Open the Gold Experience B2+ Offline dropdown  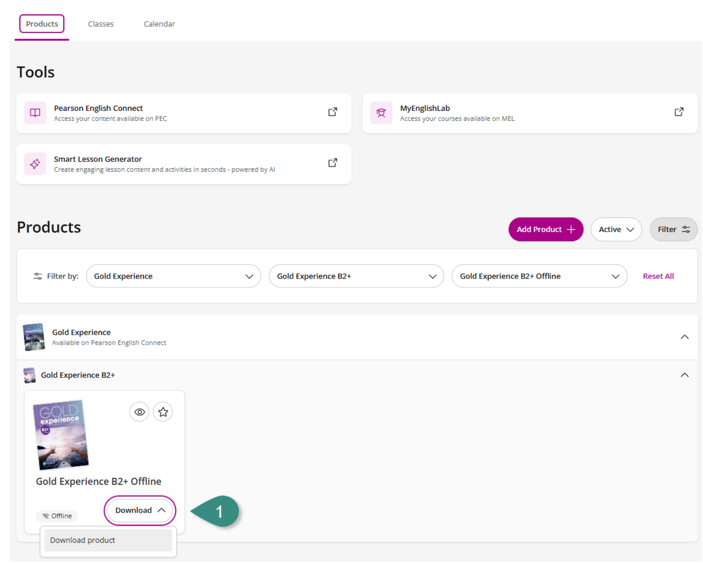(539, 276)
